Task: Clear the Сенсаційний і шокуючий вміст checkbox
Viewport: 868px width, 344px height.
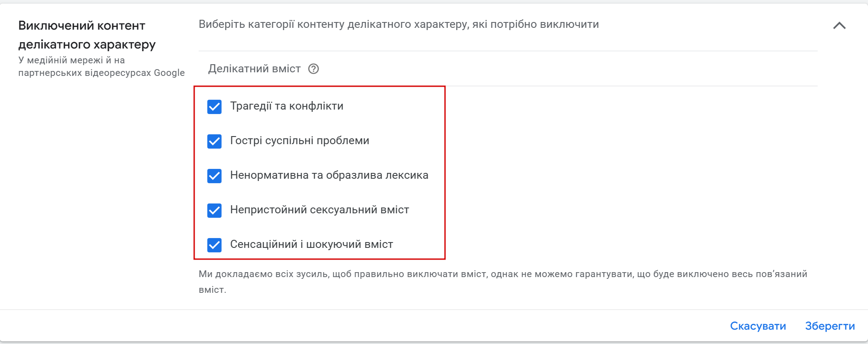Action: point(214,245)
